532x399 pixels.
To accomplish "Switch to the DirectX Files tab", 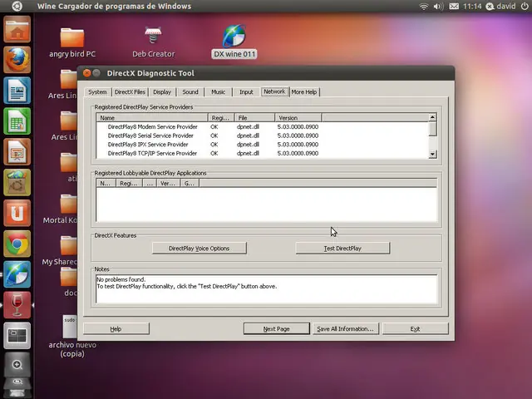I will tap(130, 92).
